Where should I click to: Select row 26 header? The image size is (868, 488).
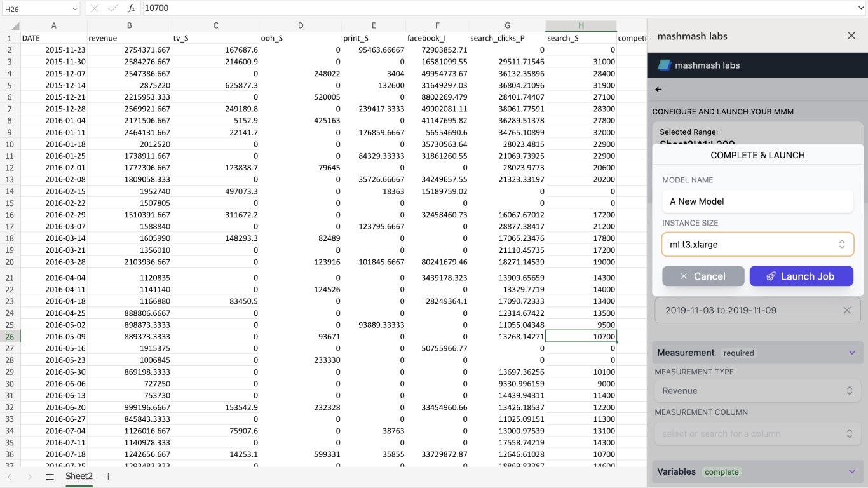[10, 336]
